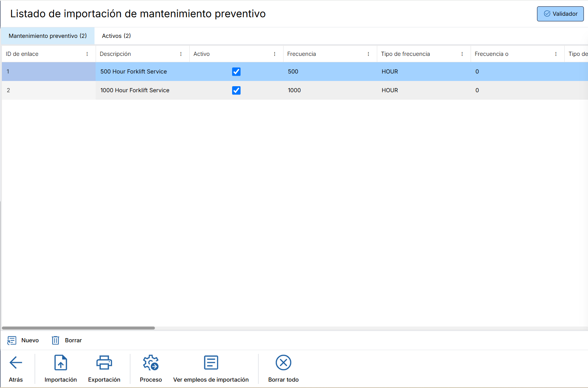Click the Borrar todo circle-X icon
The height and width of the screenshot is (388, 588).
tap(283, 363)
